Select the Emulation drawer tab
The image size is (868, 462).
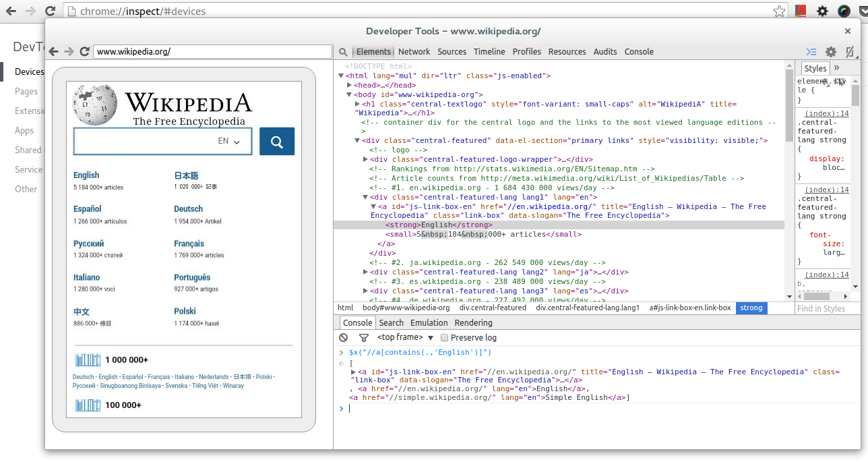[x=429, y=323]
